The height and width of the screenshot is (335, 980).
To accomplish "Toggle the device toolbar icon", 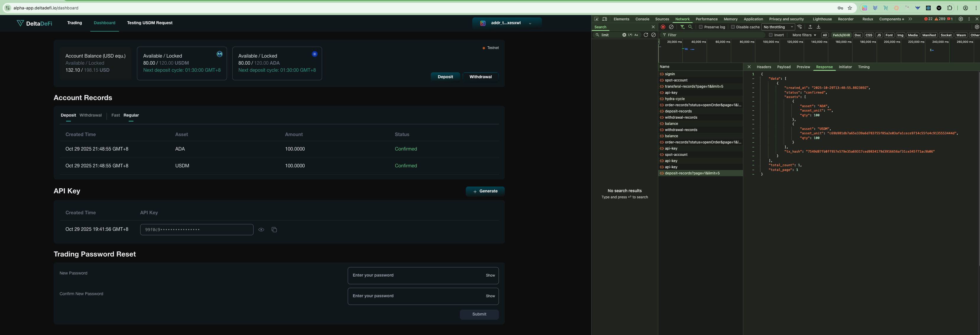I will (x=605, y=19).
